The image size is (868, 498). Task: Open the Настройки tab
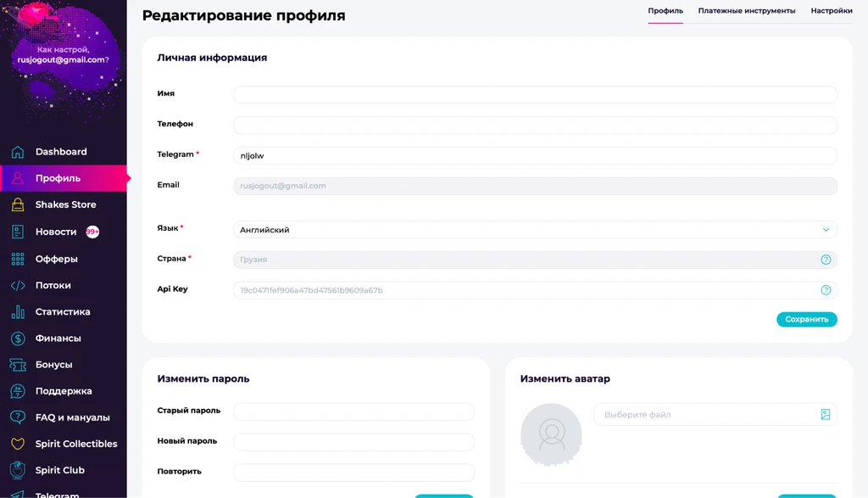coord(832,10)
